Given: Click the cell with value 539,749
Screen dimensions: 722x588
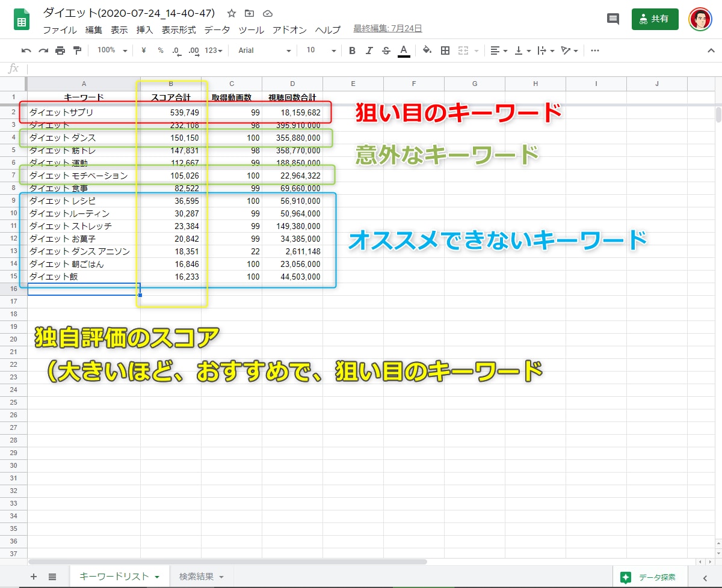Looking at the screenshot, I should 171,112.
